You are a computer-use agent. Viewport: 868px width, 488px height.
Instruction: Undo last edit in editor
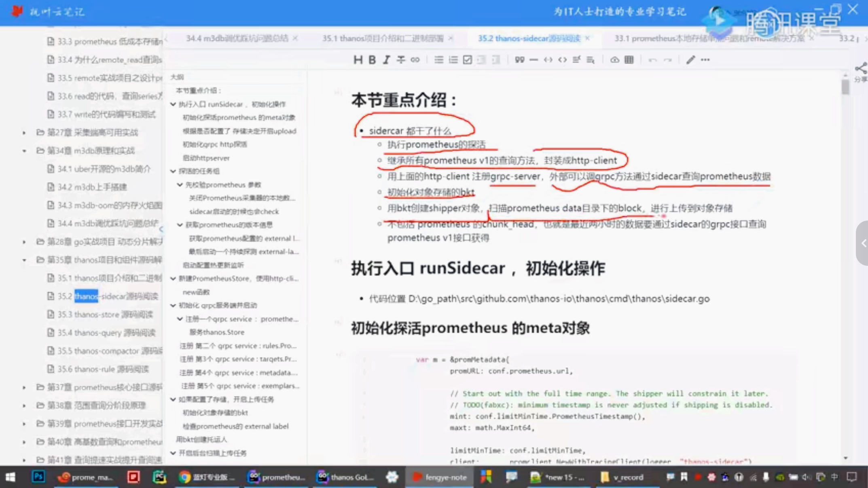652,60
